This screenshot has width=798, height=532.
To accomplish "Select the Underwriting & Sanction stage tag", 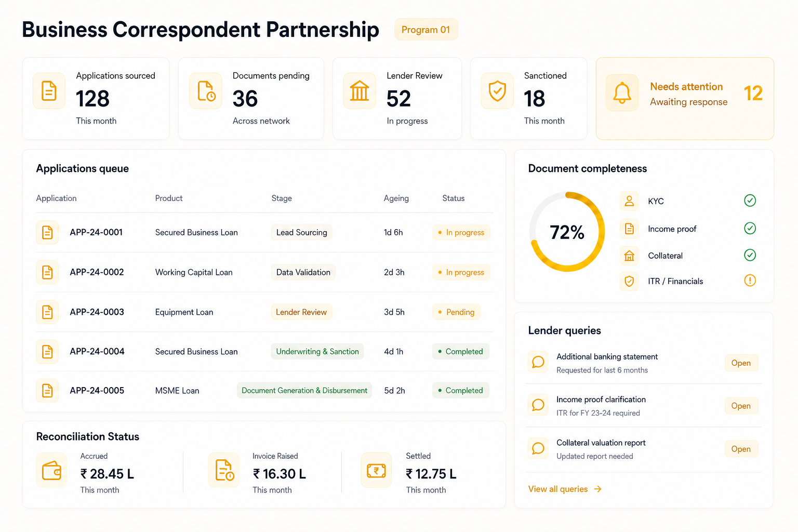I will point(317,352).
